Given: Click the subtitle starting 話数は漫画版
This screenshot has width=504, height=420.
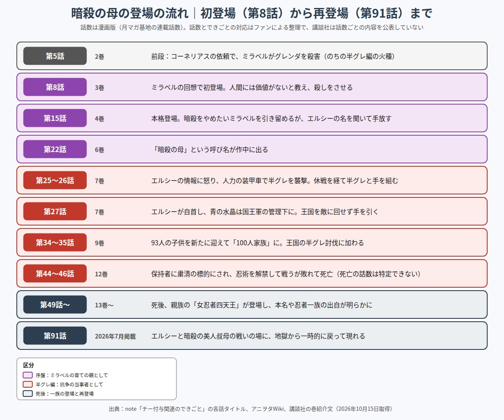Looking at the screenshot, I should pos(252,28).
